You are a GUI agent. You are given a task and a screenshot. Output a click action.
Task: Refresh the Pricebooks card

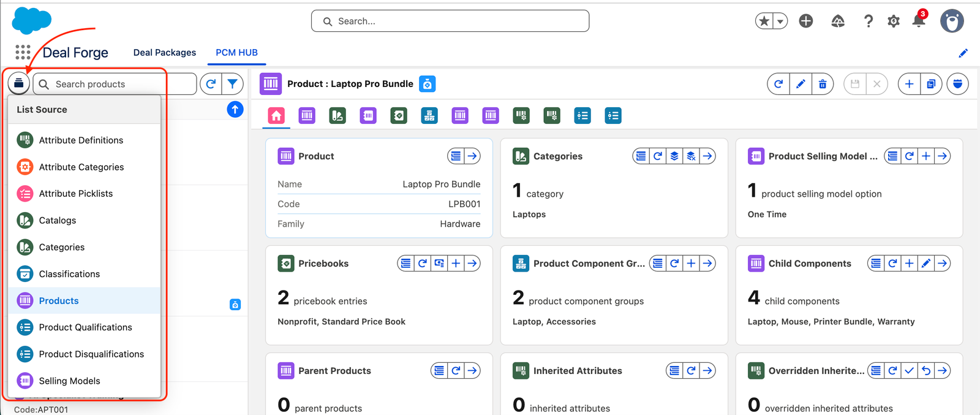click(x=423, y=264)
